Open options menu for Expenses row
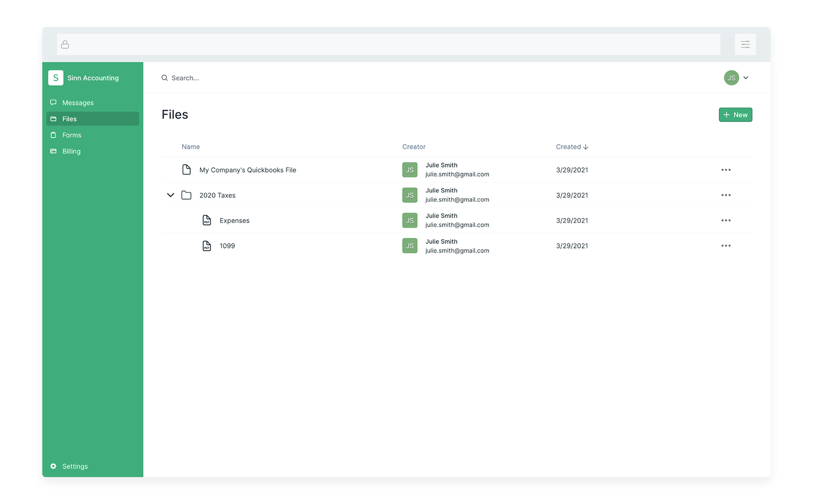This screenshot has width=813, height=504. 726,220
